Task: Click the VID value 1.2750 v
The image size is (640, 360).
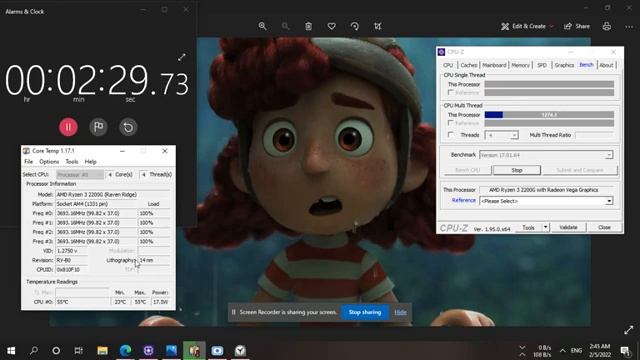Action: pos(71,251)
